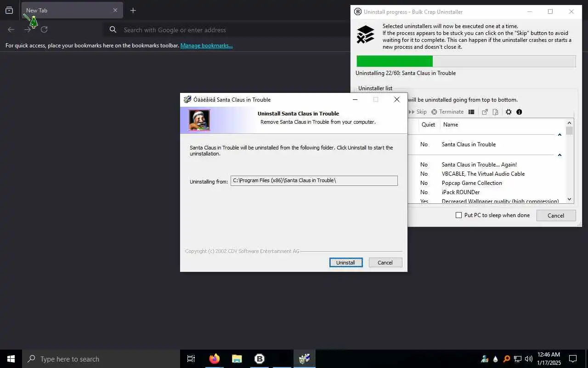This screenshot has height=368, width=588.
Task: Click the orange magnifier tray icon
Action: (x=507, y=359)
